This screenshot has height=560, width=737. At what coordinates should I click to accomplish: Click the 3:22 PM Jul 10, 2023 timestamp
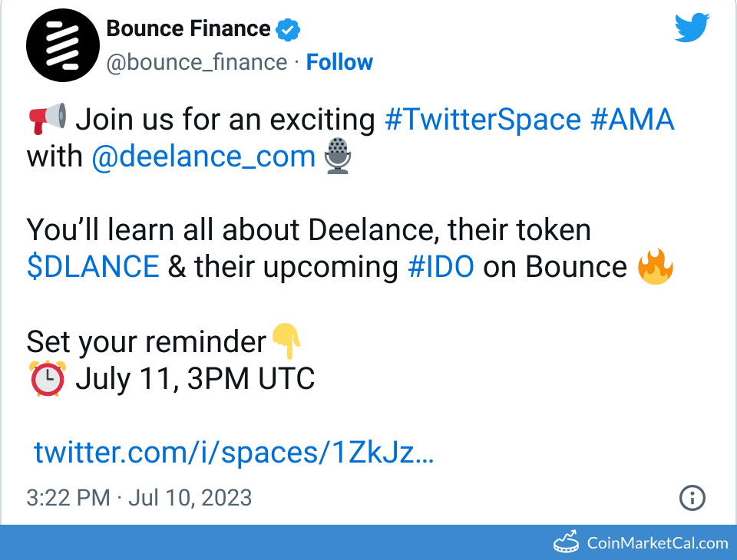(139, 498)
